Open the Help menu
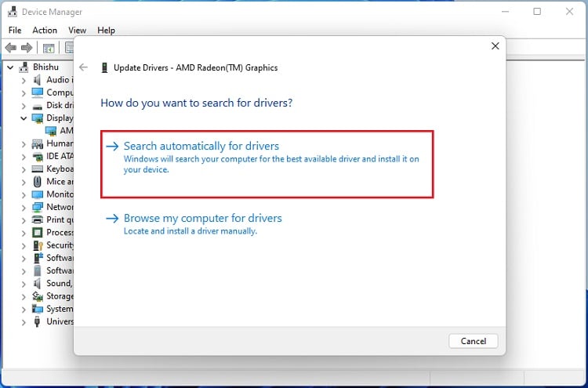588x388 pixels. tap(106, 31)
